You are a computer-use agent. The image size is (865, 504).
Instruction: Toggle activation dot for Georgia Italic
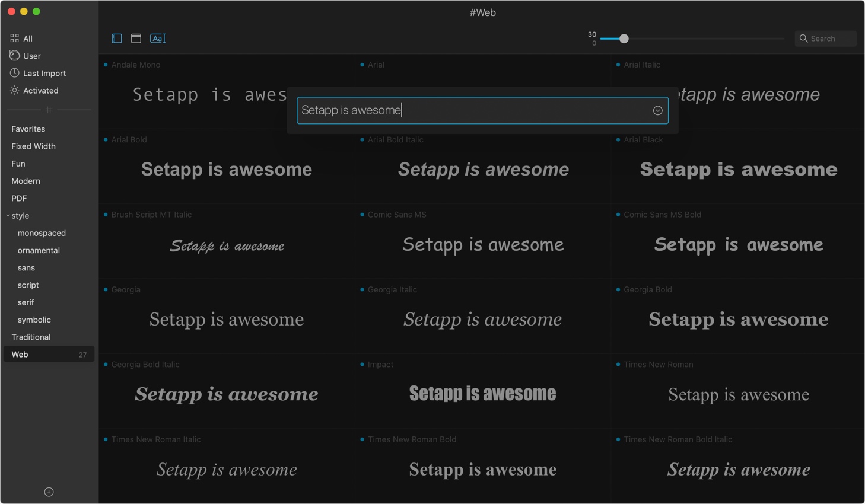point(362,289)
